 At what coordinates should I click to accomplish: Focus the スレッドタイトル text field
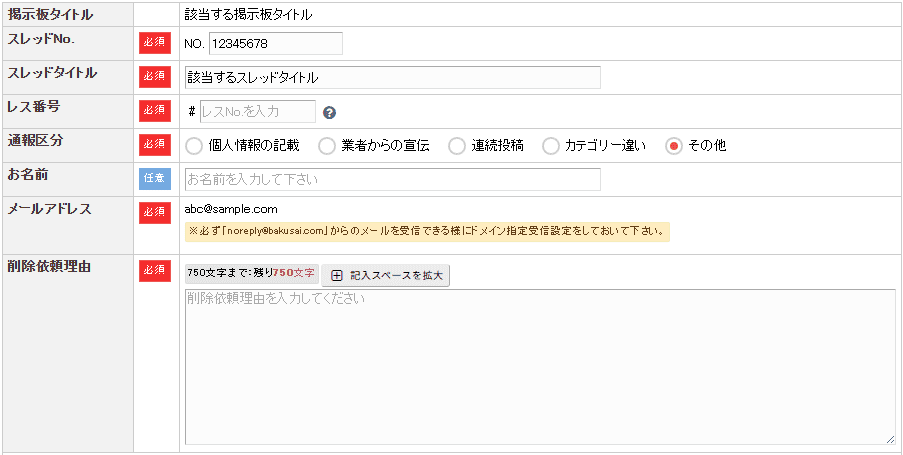tap(393, 78)
